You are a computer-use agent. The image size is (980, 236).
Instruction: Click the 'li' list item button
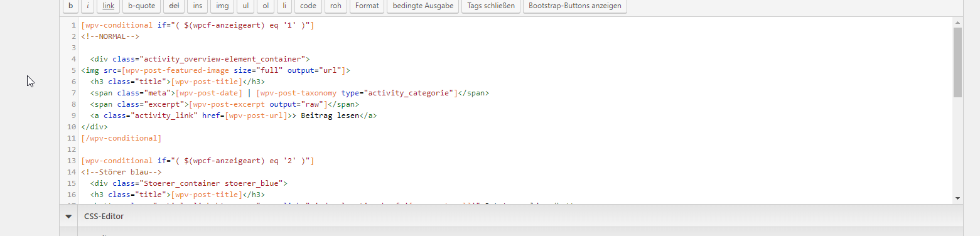tap(285, 6)
